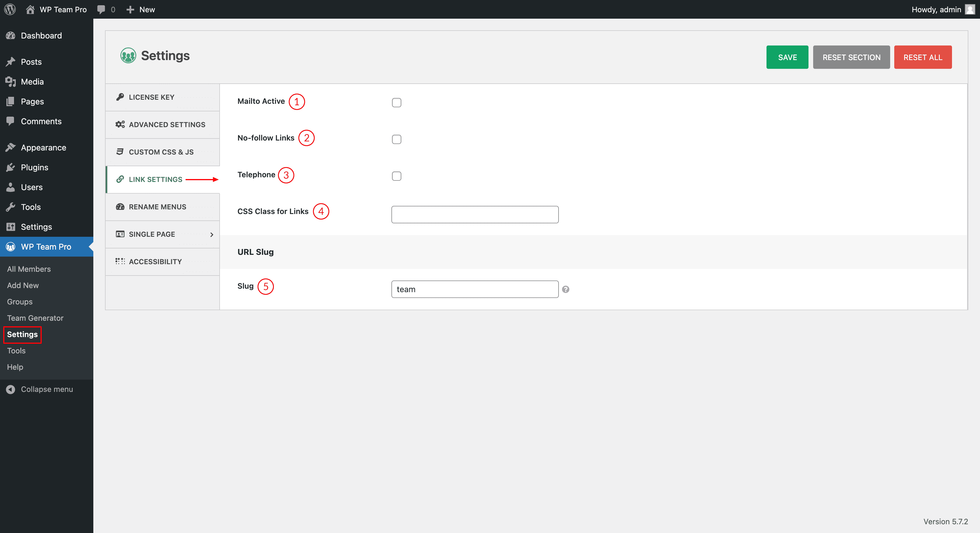Open the Rename Menus tab
This screenshot has width=980, height=533.
(157, 207)
